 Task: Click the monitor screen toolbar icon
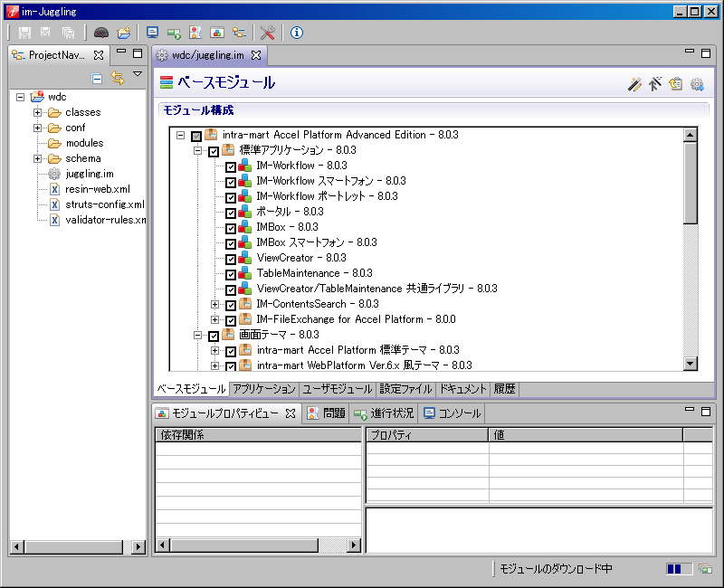(x=152, y=33)
